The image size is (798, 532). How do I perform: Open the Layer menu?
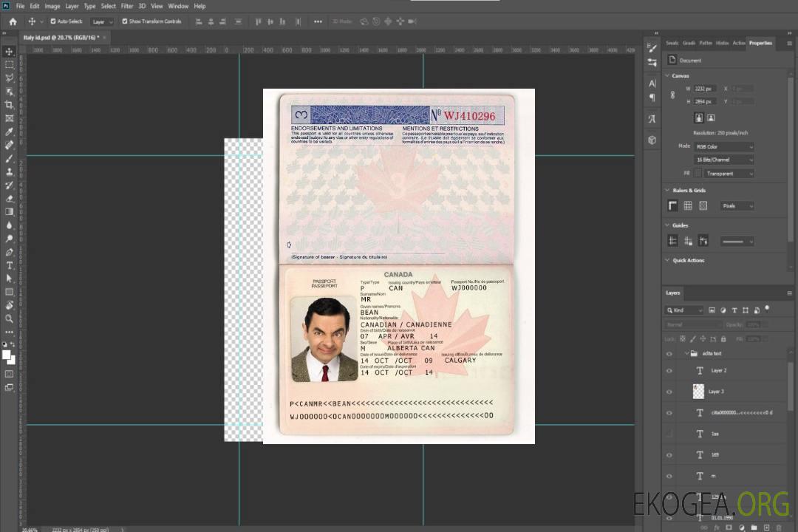(x=72, y=6)
